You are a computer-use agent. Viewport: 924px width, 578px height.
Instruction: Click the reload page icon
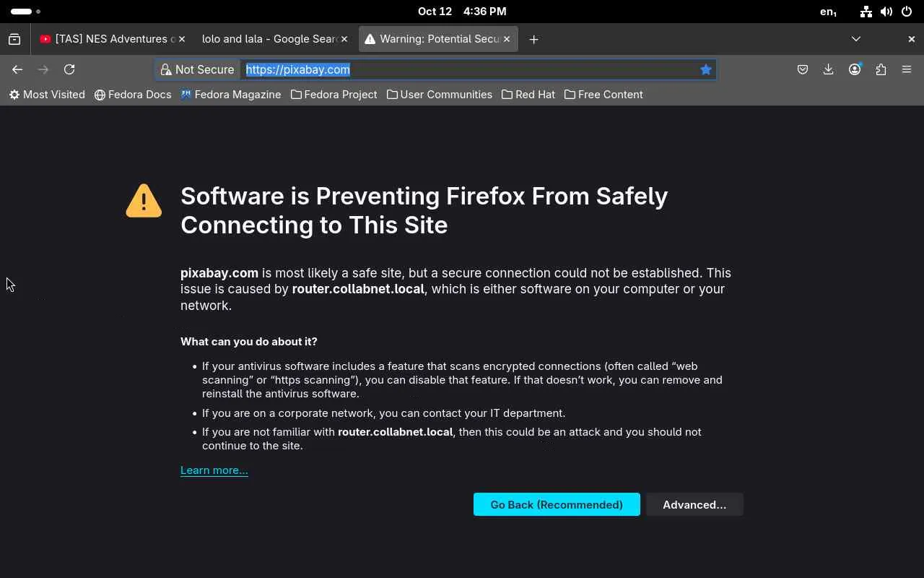(x=69, y=69)
